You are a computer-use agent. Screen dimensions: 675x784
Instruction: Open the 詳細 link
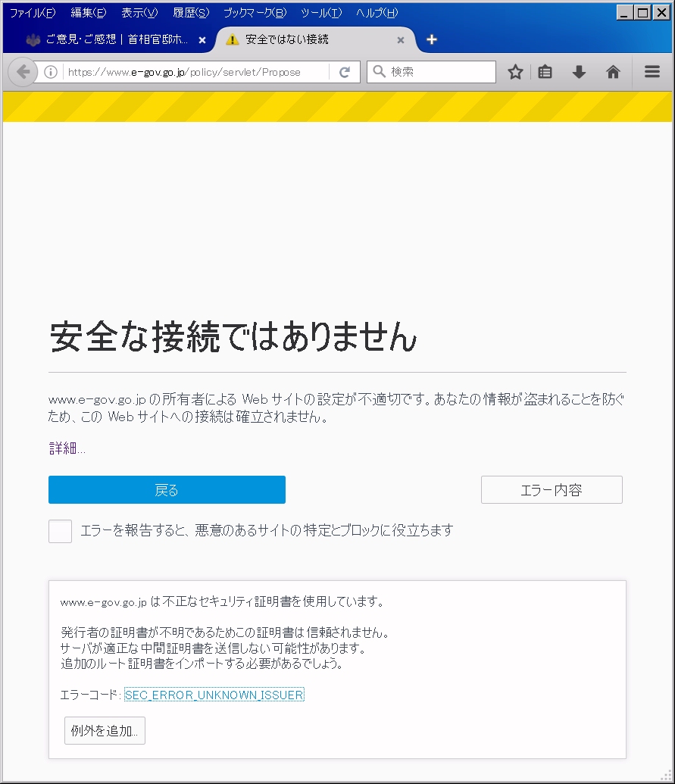[64, 447]
